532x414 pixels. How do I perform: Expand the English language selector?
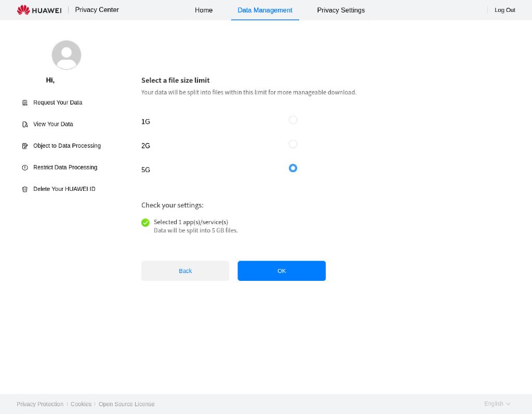[496, 404]
